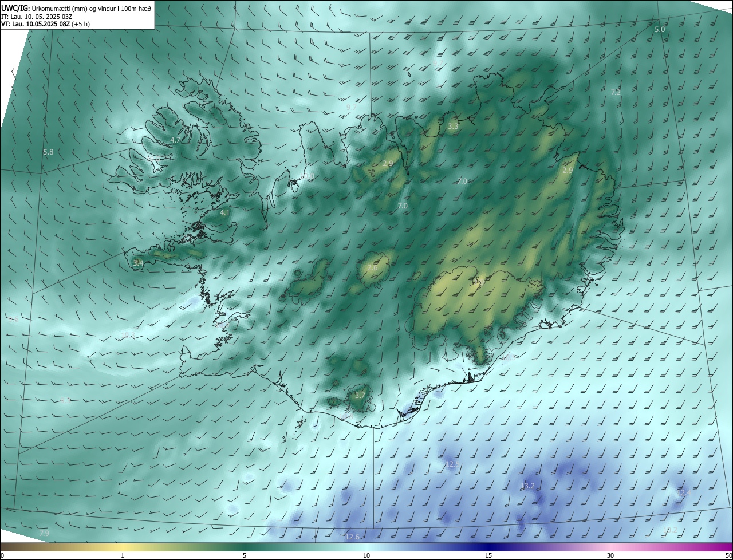Click the 7.2 value label on the map
This screenshot has height=560, width=733.
(616, 92)
